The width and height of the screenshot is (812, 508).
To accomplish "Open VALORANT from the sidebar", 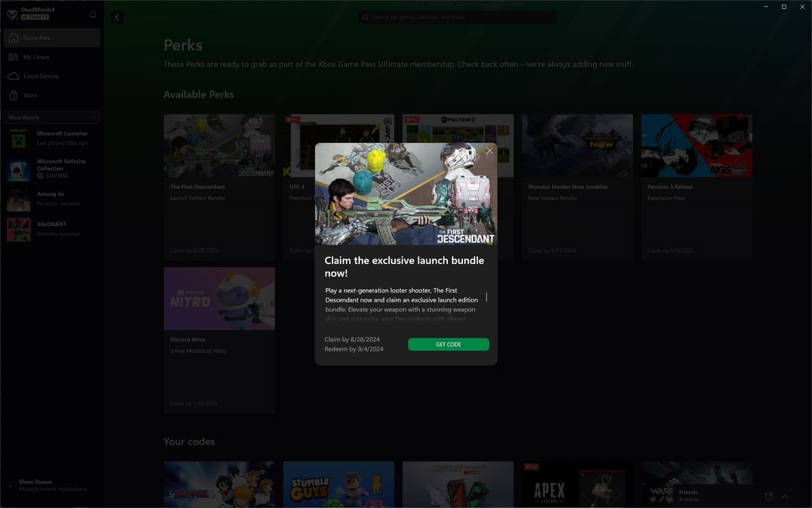I will (52, 229).
